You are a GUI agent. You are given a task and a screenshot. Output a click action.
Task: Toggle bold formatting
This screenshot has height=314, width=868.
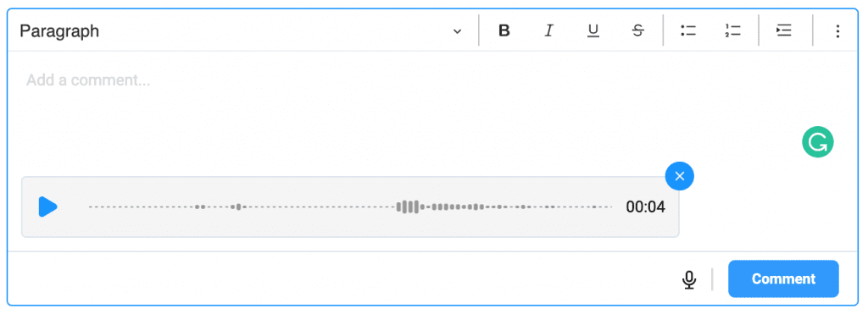pyautogui.click(x=504, y=31)
